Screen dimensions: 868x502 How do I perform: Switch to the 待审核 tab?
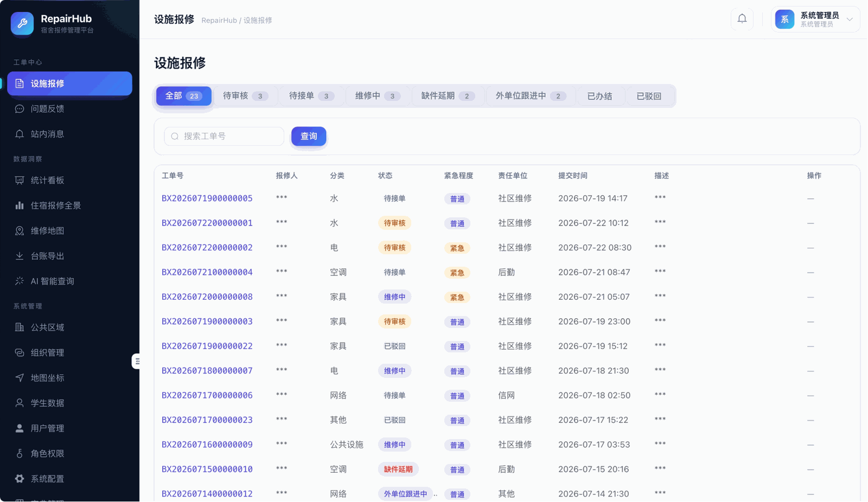pos(246,96)
